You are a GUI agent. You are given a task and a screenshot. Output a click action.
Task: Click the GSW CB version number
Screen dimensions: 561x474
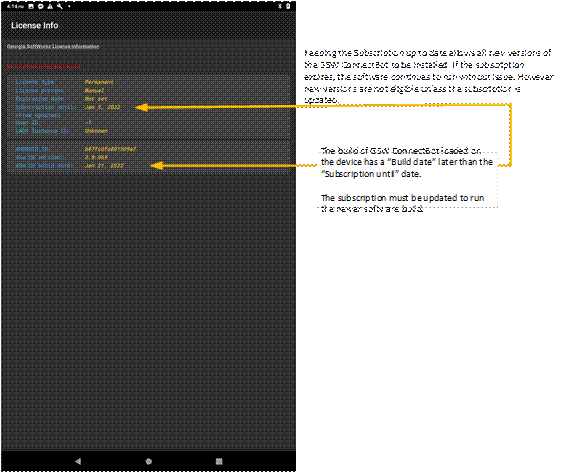(x=96, y=157)
